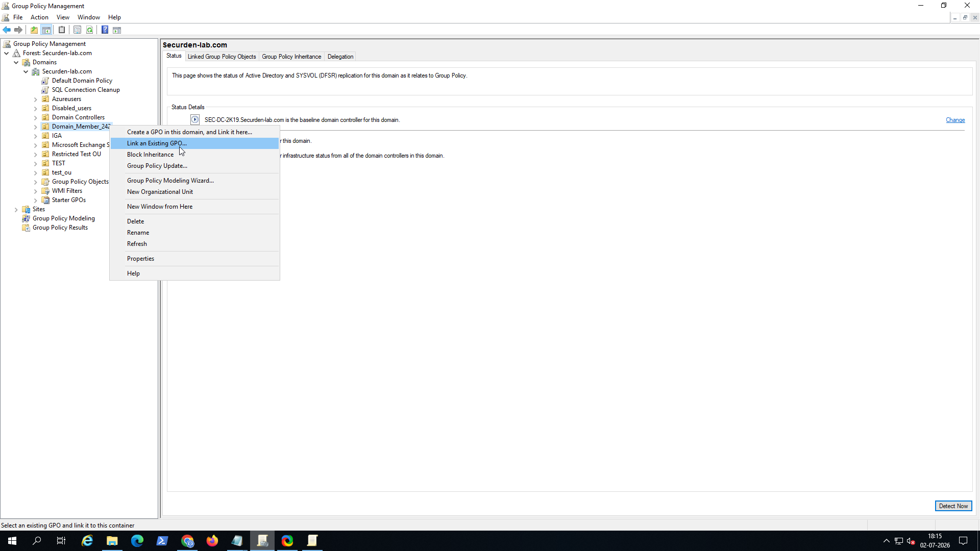Open the Delegation tab
The width and height of the screenshot is (980, 551).
[340, 57]
